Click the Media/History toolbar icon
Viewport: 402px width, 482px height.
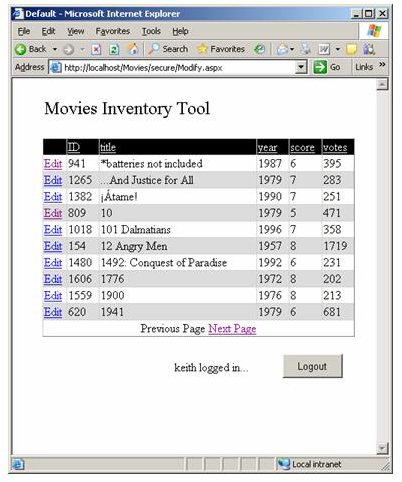259,49
